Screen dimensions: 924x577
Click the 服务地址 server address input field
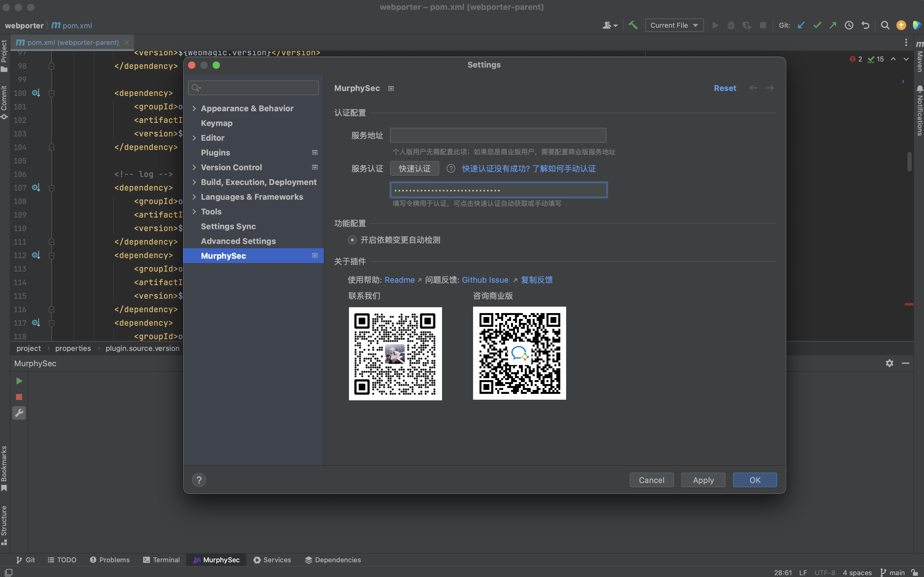(498, 135)
